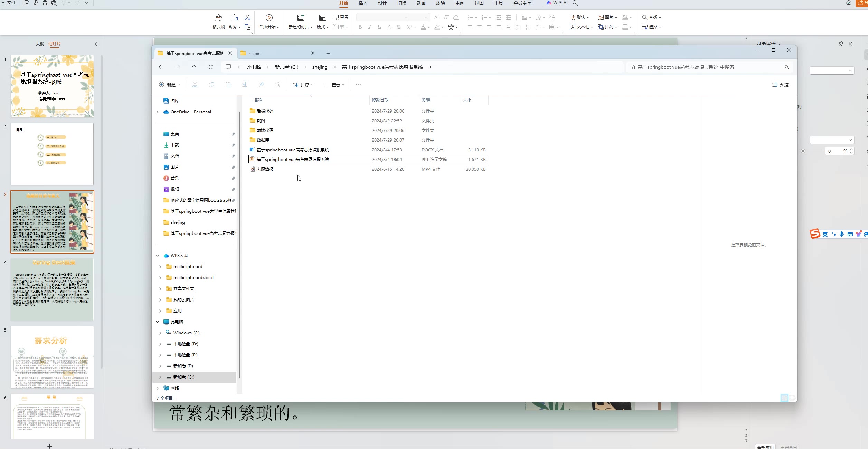The image size is (868, 449).
Task: Toggle the 预览 preview pane button
Action: 780,85
